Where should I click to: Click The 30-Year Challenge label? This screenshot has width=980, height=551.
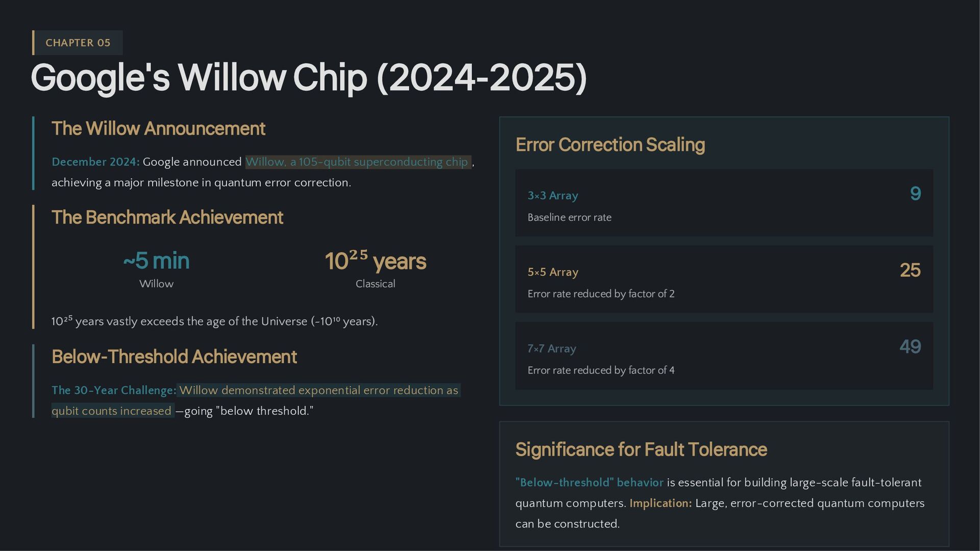point(114,390)
